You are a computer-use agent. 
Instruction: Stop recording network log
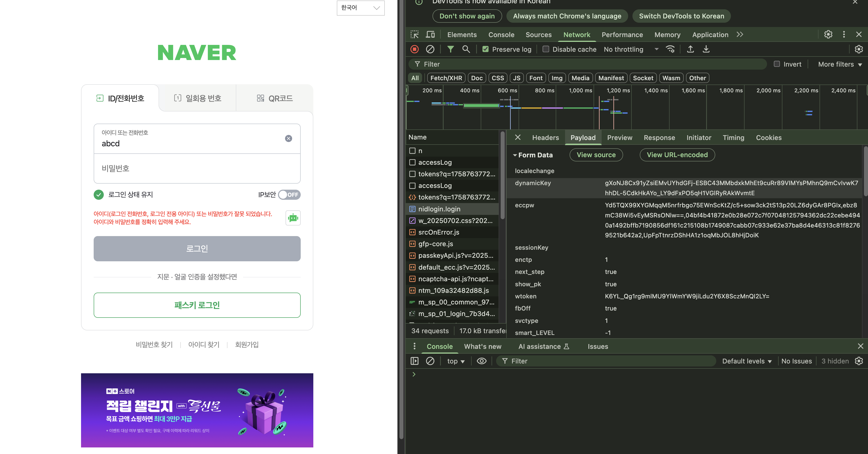pos(415,49)
